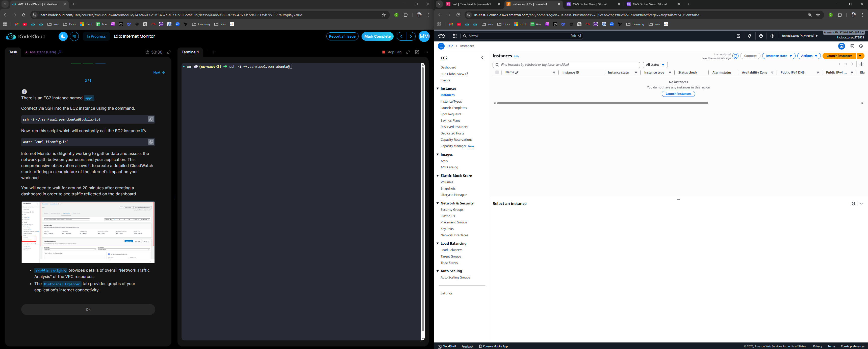Open Security Groups in sidebar
868x349 pixels.
(452, 210)
